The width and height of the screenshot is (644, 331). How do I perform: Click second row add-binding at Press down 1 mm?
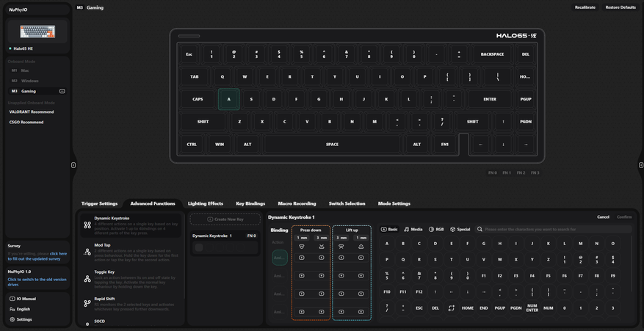click(x=302, y=275)
